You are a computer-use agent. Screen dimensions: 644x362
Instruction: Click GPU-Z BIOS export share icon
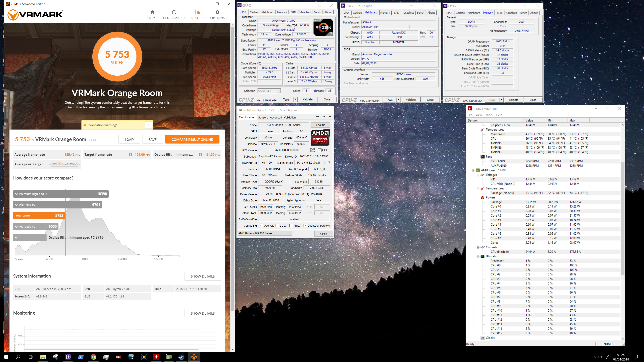pyautogui.click(x=312, y=150)
